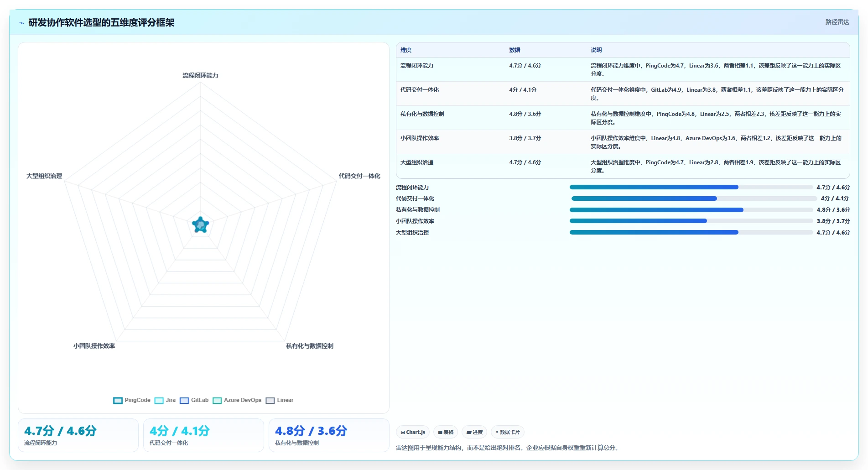This screenshot has height=470, width=868.
Task: Click the 数据卡片 tag
Action: point(508,432)
